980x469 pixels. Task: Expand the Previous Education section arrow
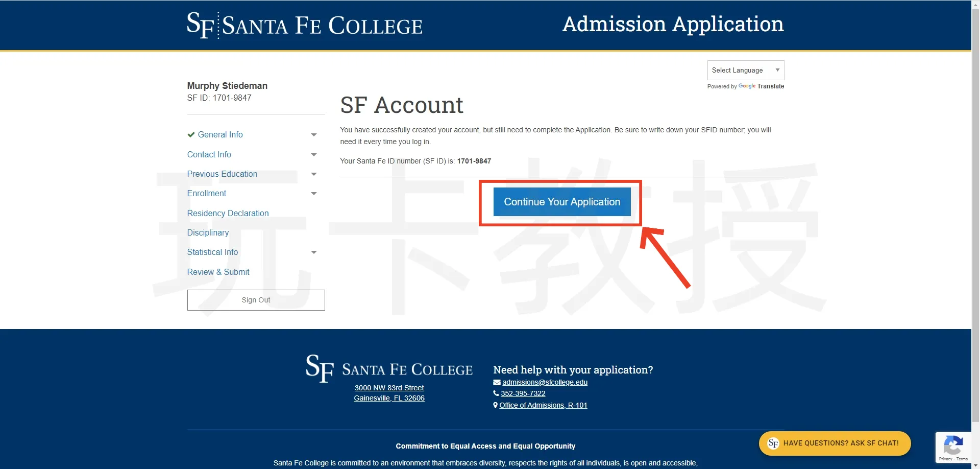click(x=314, y=174)
